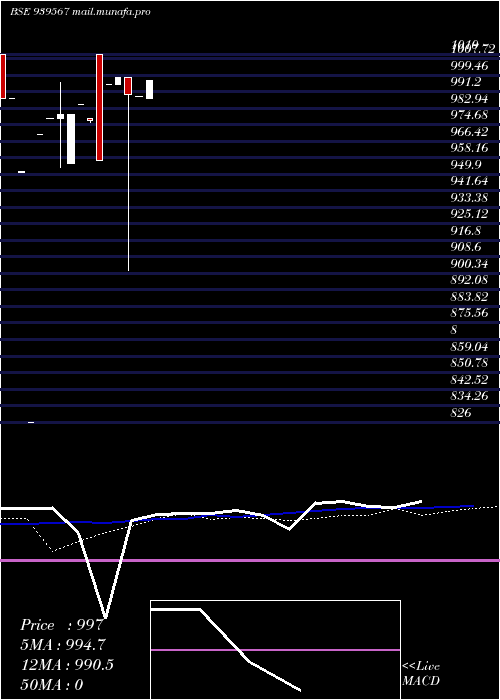
Task: Click the BSE 989567 mail.munafa.pro header text
Action: click(80, 12)
